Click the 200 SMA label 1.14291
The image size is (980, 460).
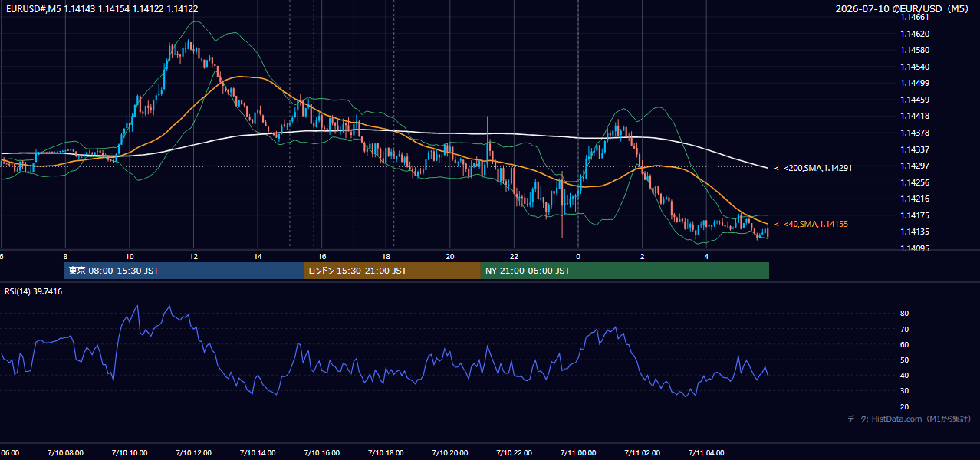click(813, 168)
